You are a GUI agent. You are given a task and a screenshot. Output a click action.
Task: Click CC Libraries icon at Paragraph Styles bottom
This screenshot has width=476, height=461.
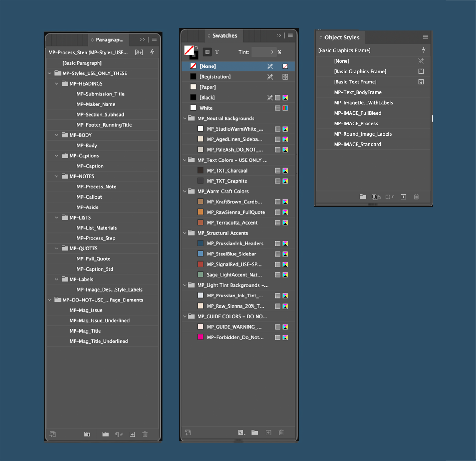(53, 434)
